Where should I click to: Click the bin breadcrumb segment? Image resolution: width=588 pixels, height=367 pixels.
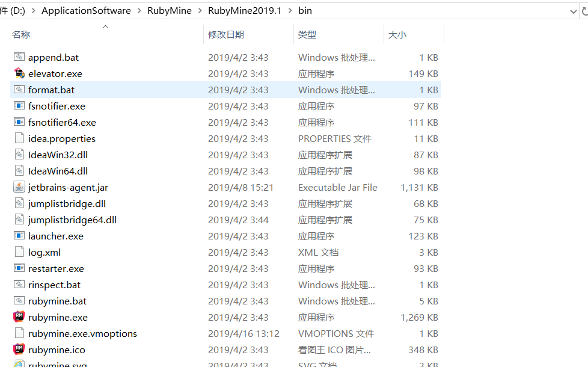tap(305, 11)
